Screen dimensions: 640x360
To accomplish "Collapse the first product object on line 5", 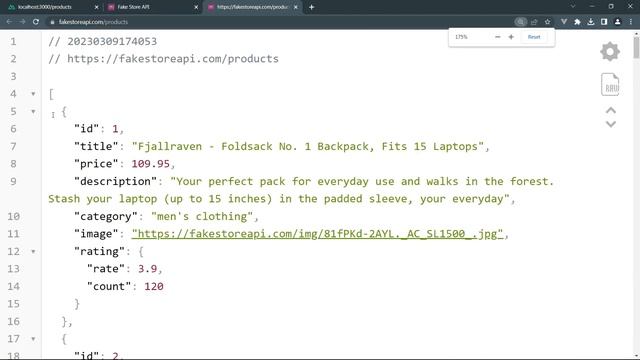I will pyautogui.click(x=33, y=111).
